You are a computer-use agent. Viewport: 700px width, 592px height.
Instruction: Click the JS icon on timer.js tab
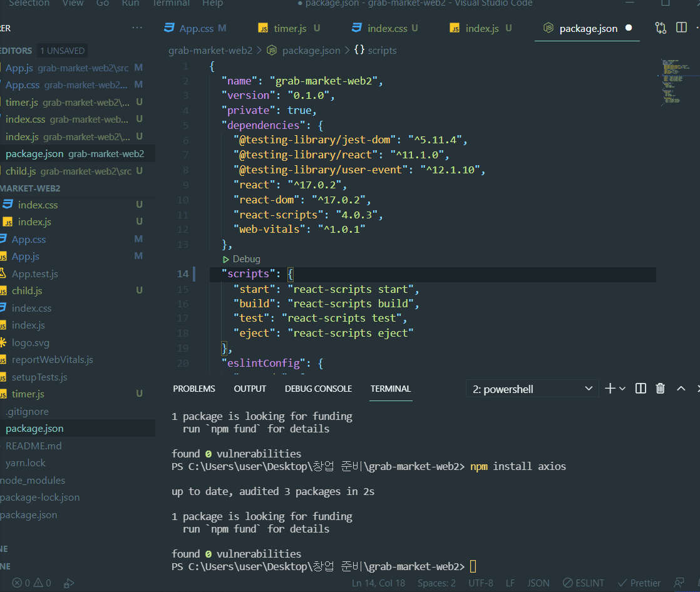pyautogui.click(x=264, y=28)
